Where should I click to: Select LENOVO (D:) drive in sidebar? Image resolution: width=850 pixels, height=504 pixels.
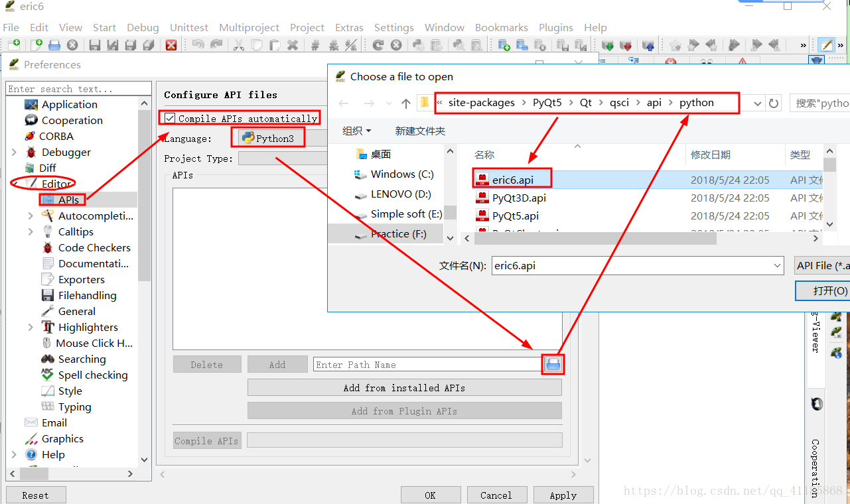click(x=400, y=194)
